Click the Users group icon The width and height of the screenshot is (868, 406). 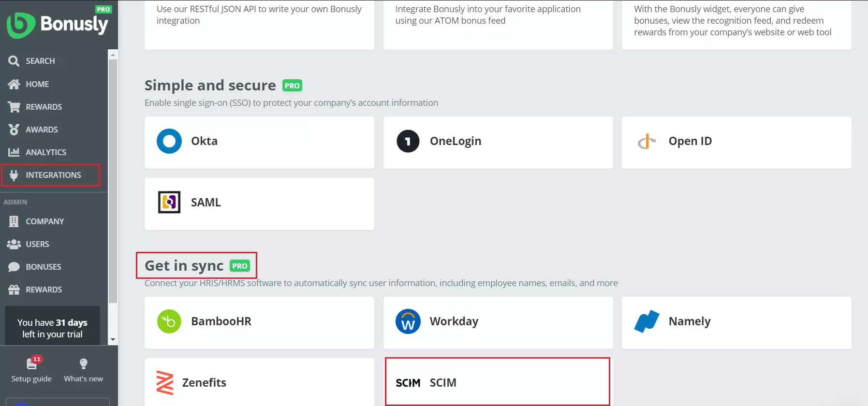[14, 244]
